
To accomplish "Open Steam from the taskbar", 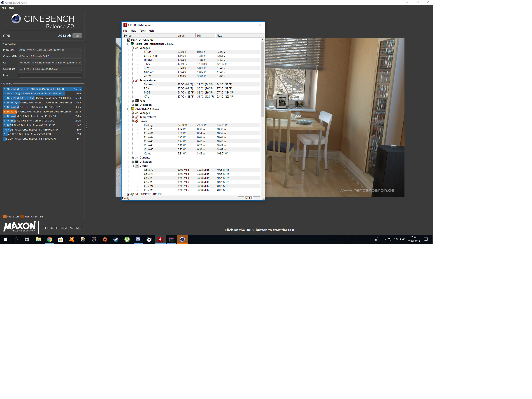I will pyautogui.click(x=116, y=239).
